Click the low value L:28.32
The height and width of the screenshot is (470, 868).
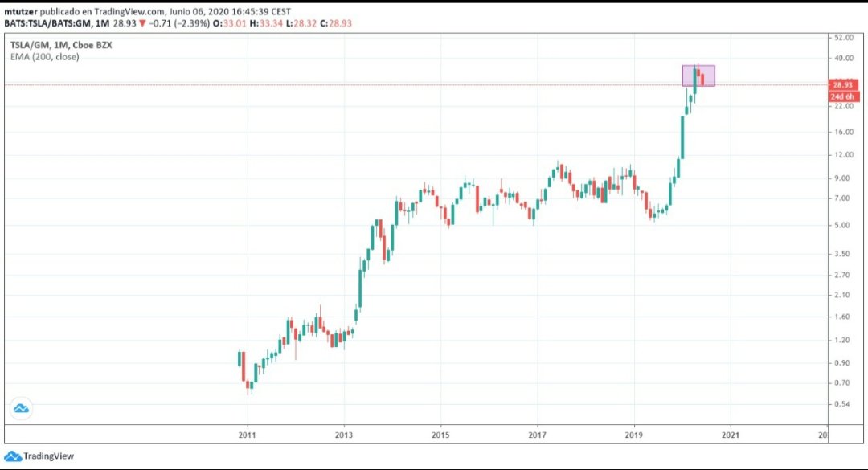pos(301,23)
